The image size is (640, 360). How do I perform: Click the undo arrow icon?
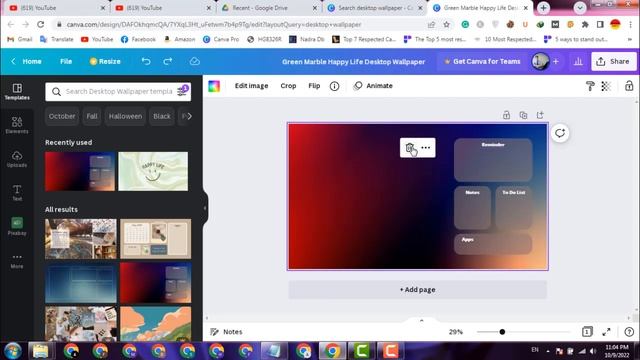click(x=146, y=61)
